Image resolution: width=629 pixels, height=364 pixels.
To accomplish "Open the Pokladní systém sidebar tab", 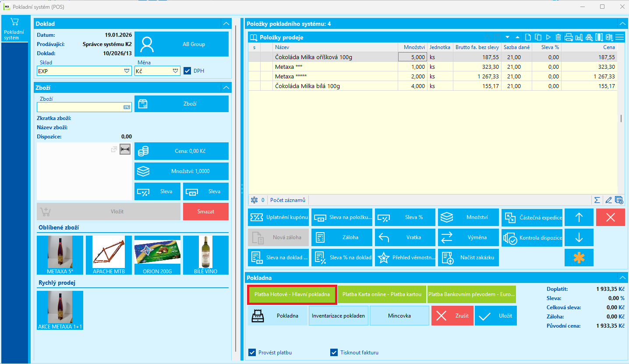I will click(14, 29).
